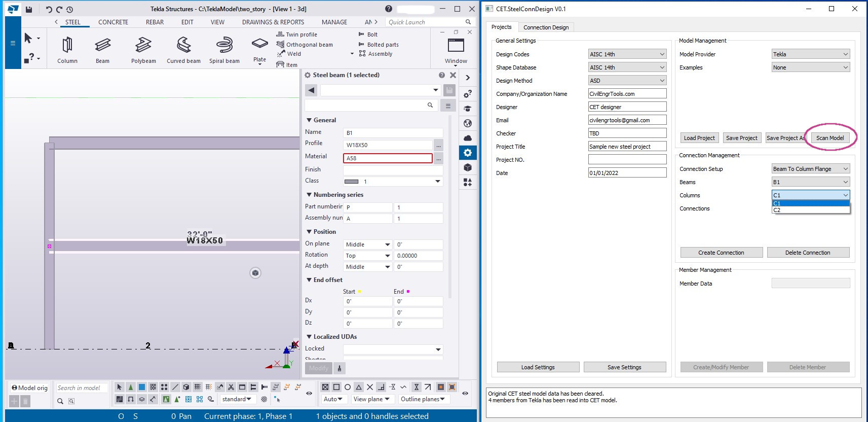
Task: Open the EDIT ribbon tab
Action: [187, 22]
